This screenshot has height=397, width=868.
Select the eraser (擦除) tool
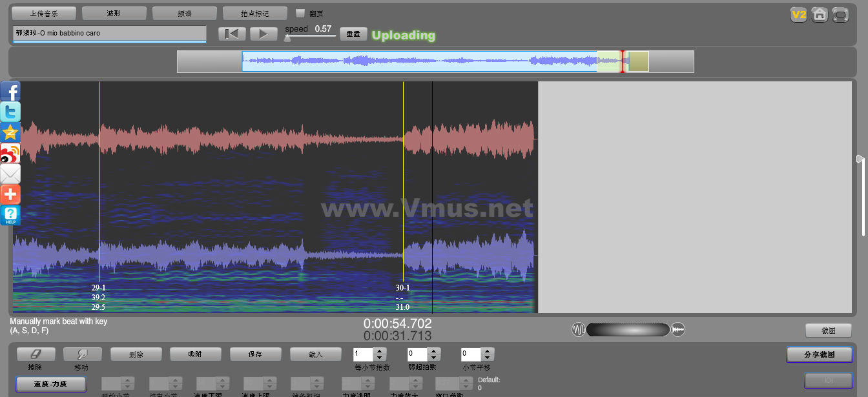click(x=36, y=354)
